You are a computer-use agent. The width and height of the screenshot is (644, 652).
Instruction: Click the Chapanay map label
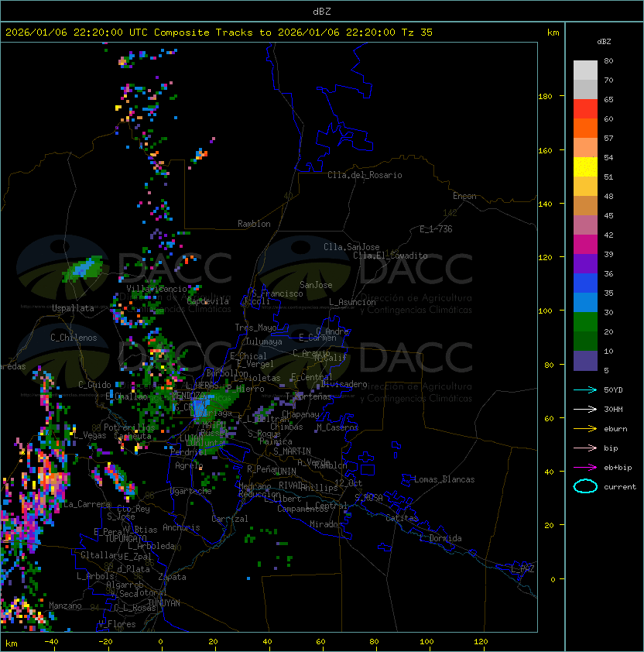(x=300, y=414)
